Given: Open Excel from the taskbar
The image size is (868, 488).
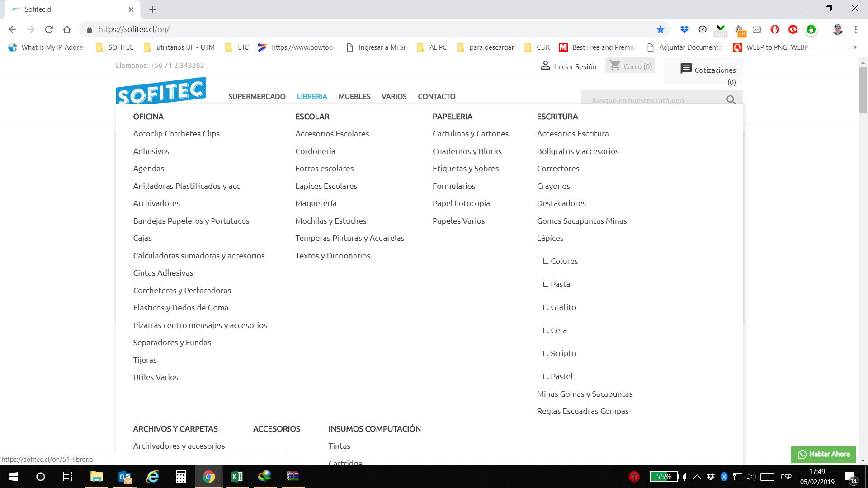Looking at the screenshot, I should [236, 476].
